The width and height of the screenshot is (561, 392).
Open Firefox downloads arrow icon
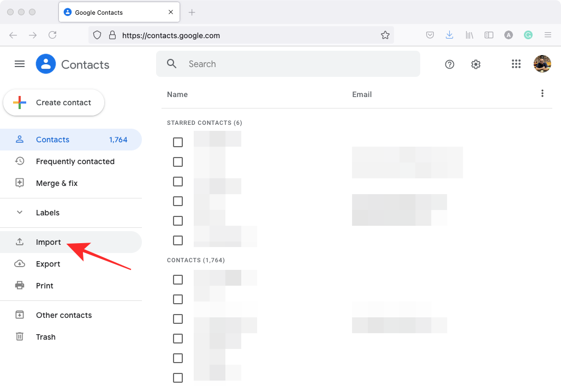[449, 35]
